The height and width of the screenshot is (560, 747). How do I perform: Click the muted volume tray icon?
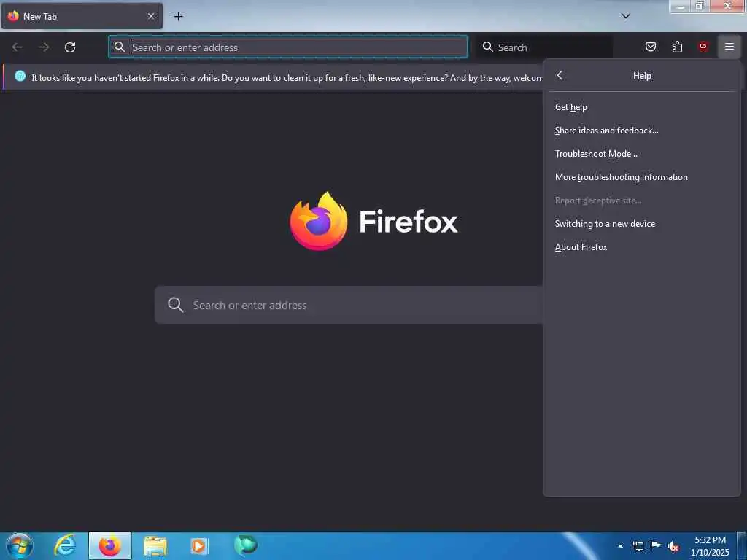pyautogui.click(x=673, y=547)
